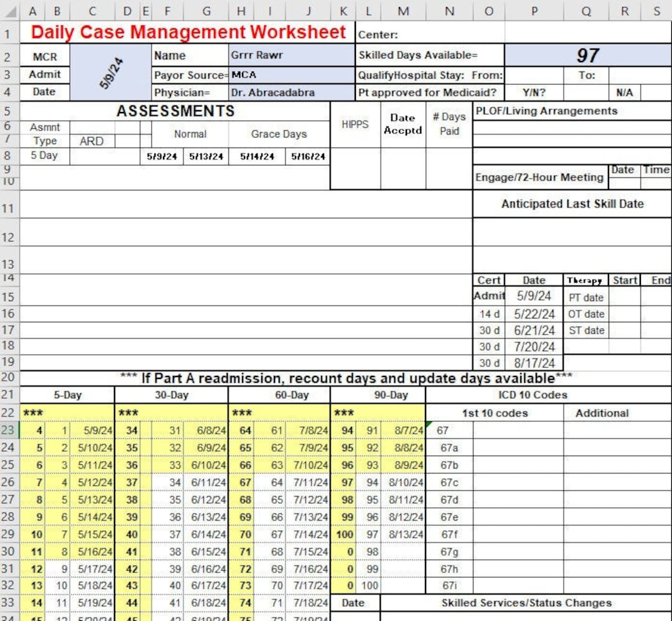Select column N header
672x621 pixels.
pos(449,11)
